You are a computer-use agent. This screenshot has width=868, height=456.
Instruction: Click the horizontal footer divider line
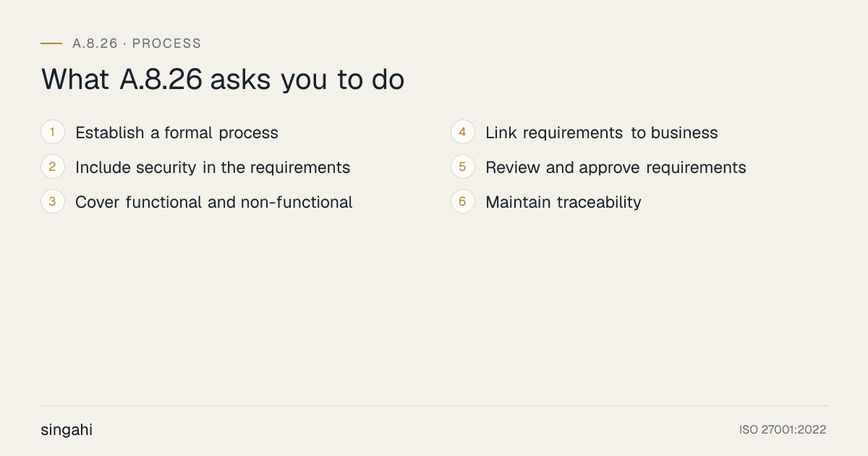(x=434, y=405)
